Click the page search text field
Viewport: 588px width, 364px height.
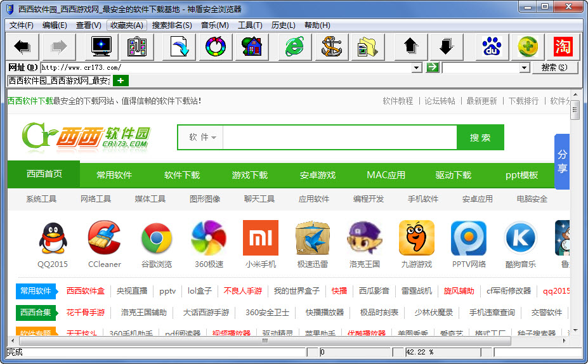click(340, 137)
